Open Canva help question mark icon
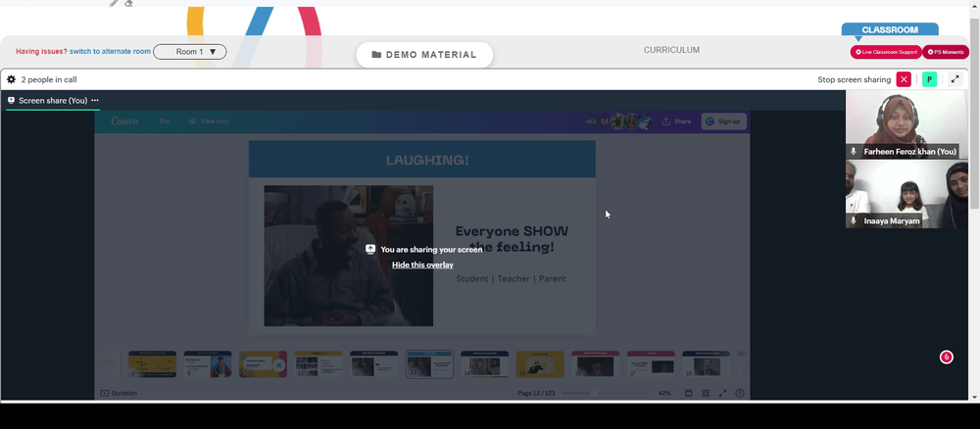 coord(740,394)
